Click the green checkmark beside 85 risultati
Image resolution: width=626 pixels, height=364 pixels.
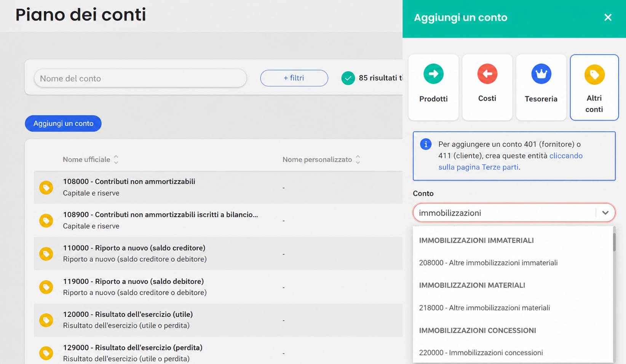click(348, 78)
